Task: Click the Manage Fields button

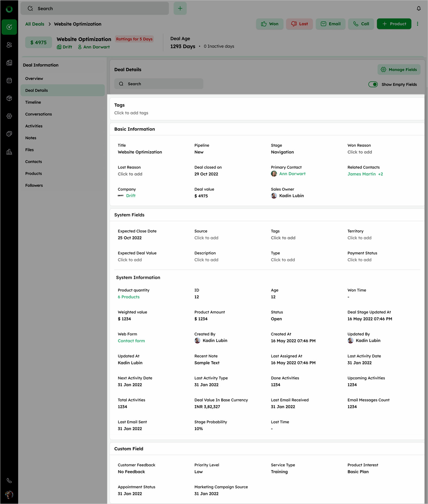Action: [x=399, y=70]
